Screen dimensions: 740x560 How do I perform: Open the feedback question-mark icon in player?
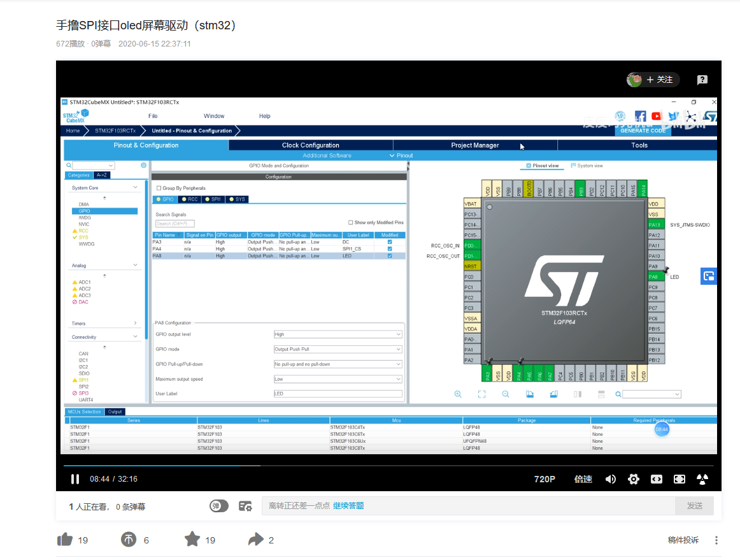click(x=702, y=80)
